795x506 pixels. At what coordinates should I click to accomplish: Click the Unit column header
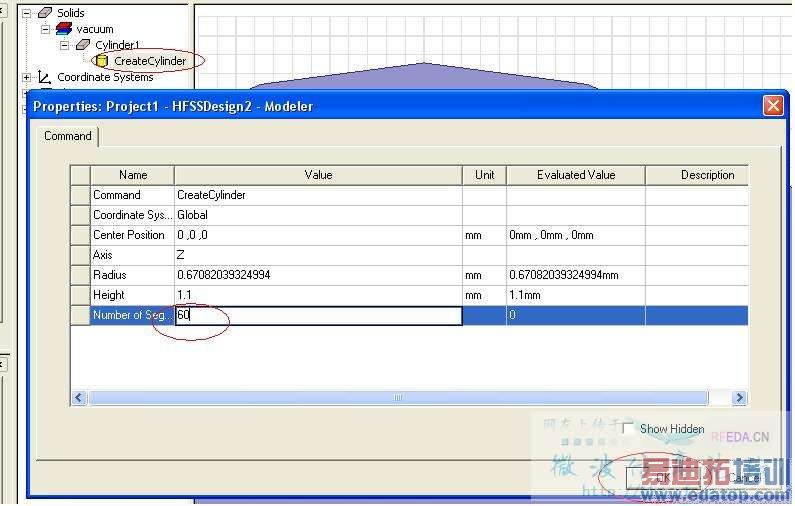pos(484,175)
